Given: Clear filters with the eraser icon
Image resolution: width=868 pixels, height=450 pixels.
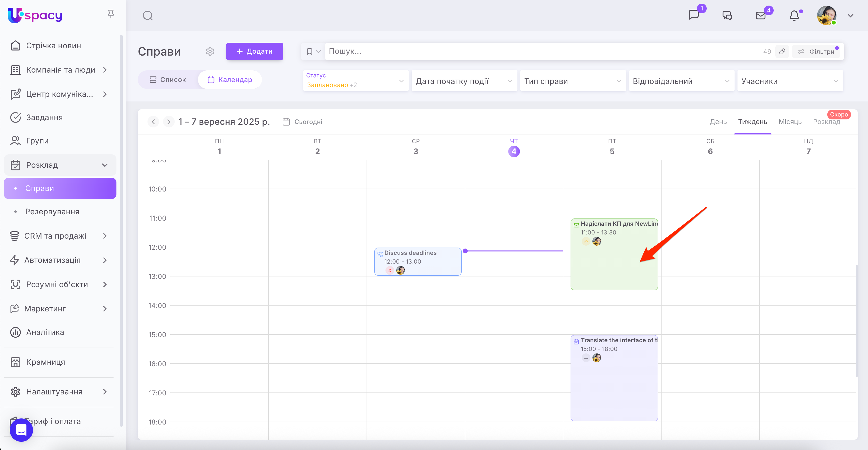Looking at the screenshot, I should point(782,51).
